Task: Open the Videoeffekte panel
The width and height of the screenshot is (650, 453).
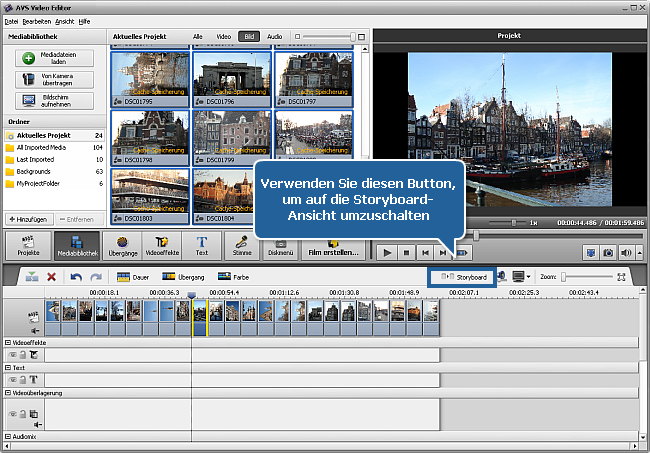Action: click(x=162, y=245)
